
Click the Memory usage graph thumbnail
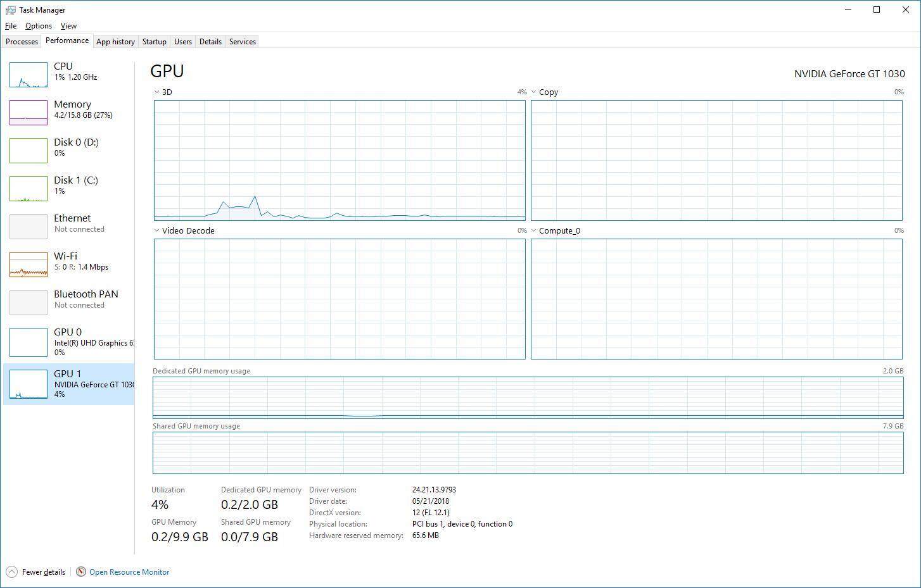point(29,113)
